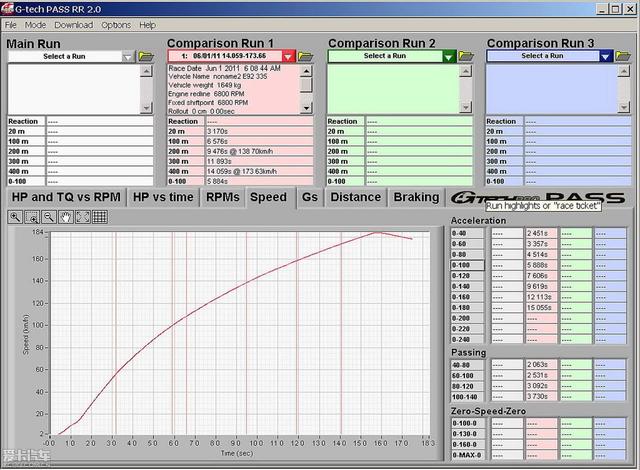Image resolution: width=640 pixels, height=470 pixels.
Task: Click the 5.888s acceleration value
Action: [x=541, y=265]
